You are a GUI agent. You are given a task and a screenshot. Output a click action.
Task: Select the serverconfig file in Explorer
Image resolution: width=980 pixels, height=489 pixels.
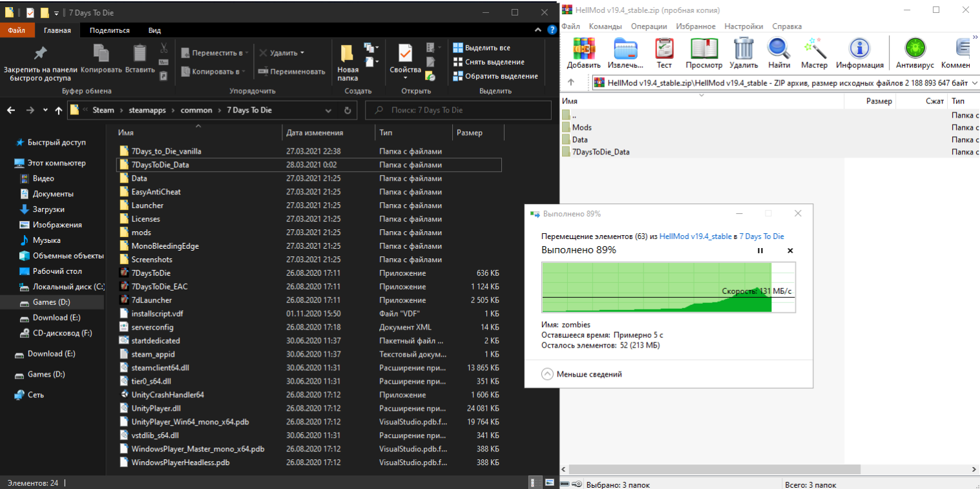(152, 327)
